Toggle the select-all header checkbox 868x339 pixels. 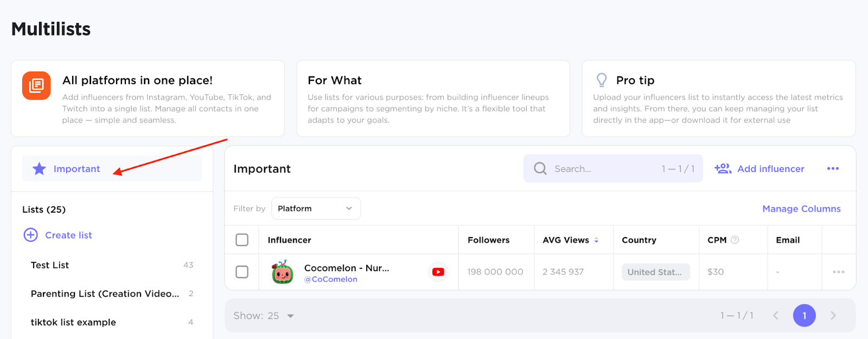242,240
